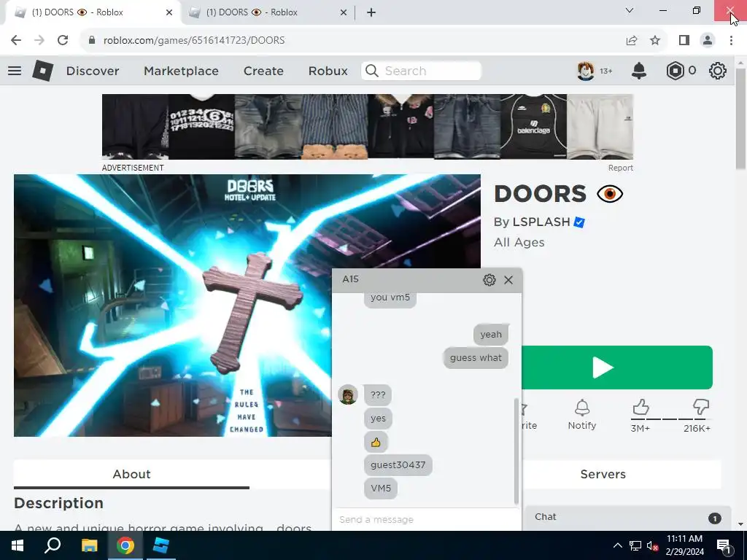
Task: Close the second DOORS tab
Action: tap(344, 12)
